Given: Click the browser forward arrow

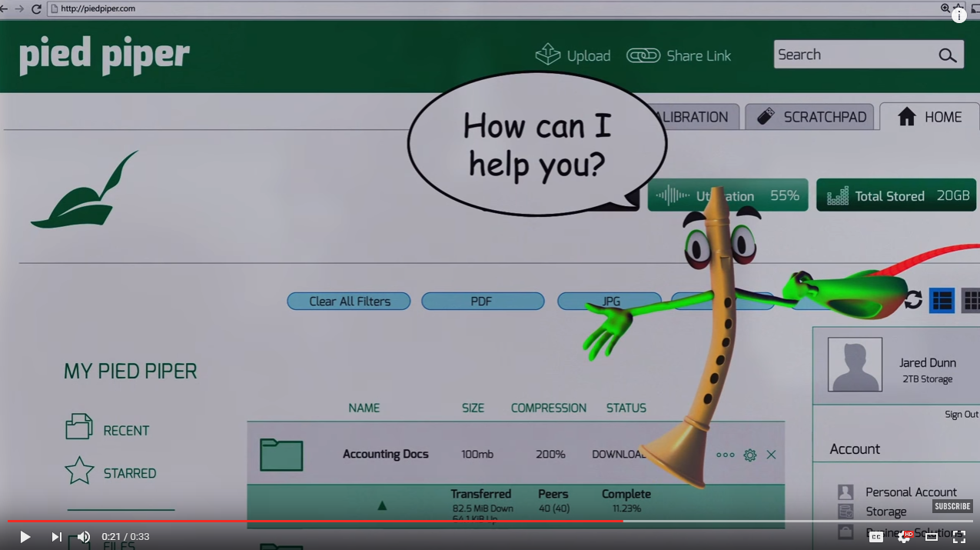Looking at the screenshot, I should (x=19, y=8).
